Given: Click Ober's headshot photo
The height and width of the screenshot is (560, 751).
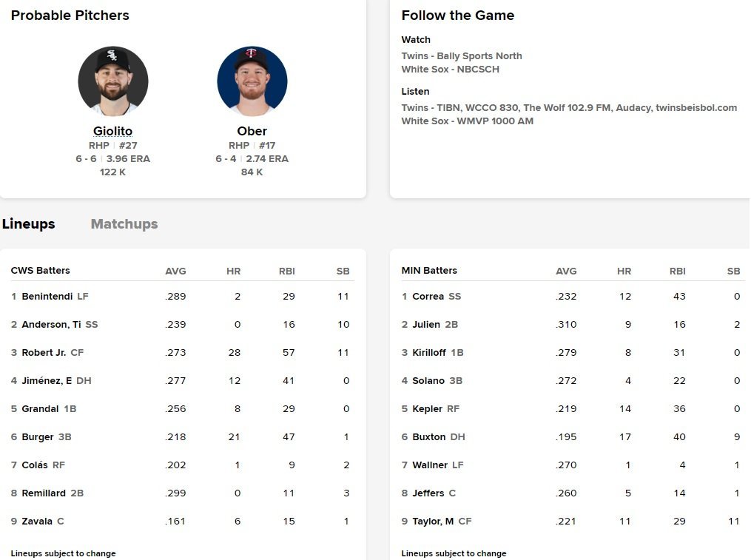Looking at the screenshot, I should tap(252, 81).
